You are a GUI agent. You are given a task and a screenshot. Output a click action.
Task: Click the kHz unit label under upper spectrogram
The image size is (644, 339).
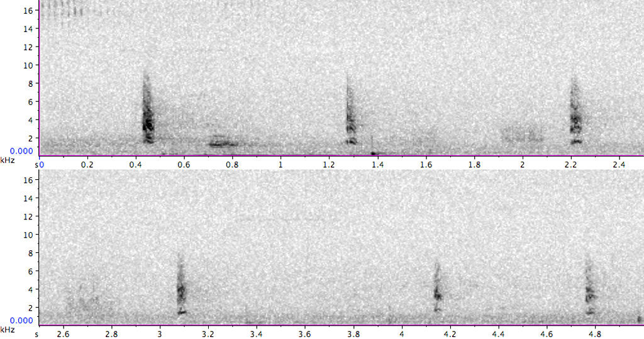click(8, 160)
